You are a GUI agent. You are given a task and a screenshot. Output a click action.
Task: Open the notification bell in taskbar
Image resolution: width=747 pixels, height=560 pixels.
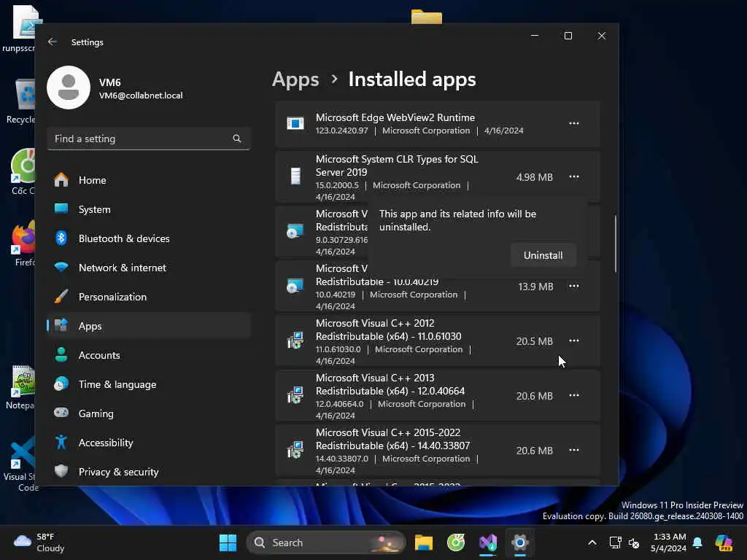pyautogui.click(x=697, y=542)
